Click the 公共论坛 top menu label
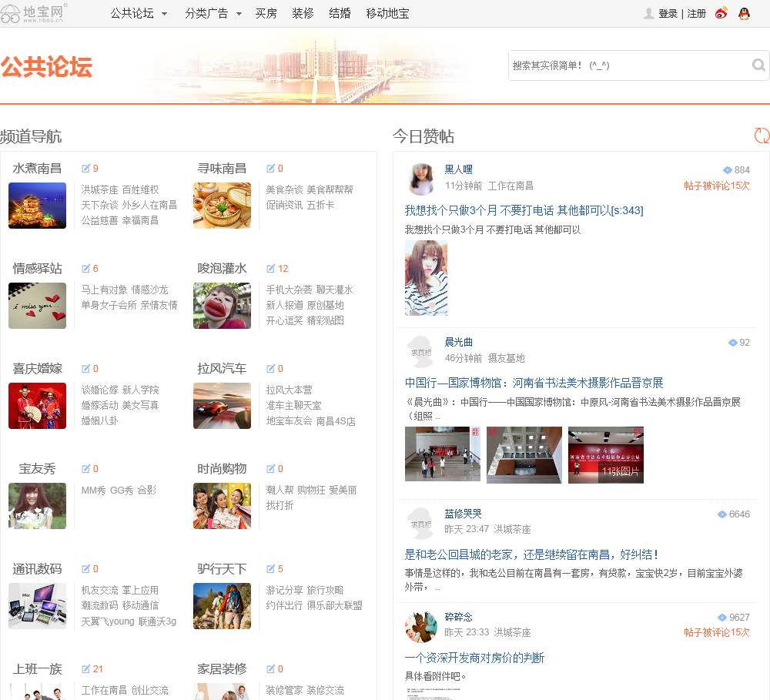 click(132, 13)
